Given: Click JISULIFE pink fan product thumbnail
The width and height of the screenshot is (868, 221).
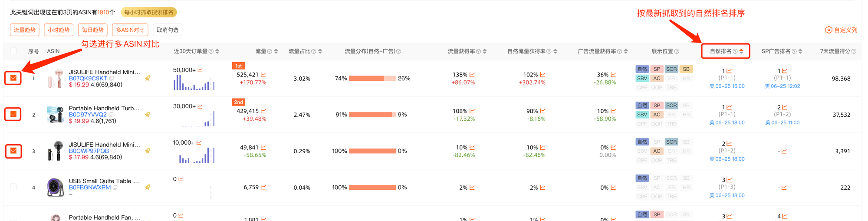Looking at the screenshot, I should (56, 79).
